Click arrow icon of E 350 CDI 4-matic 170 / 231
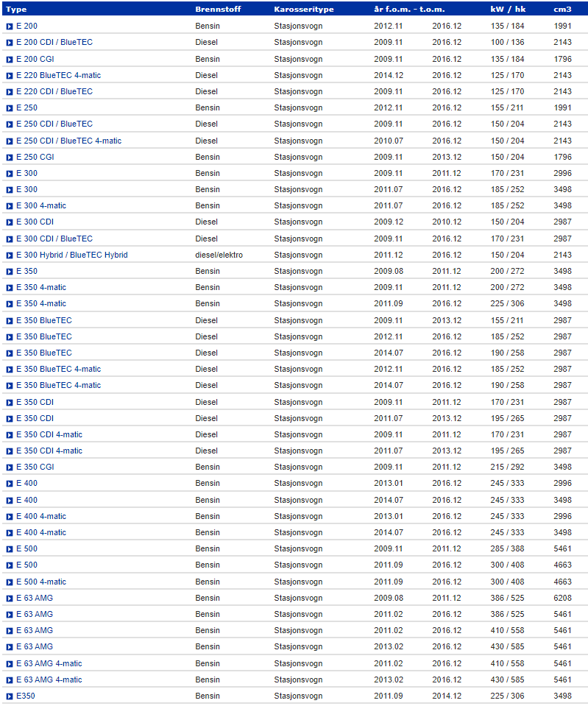The height and width of the screenshot is (706, 588). tap(10, 435)
